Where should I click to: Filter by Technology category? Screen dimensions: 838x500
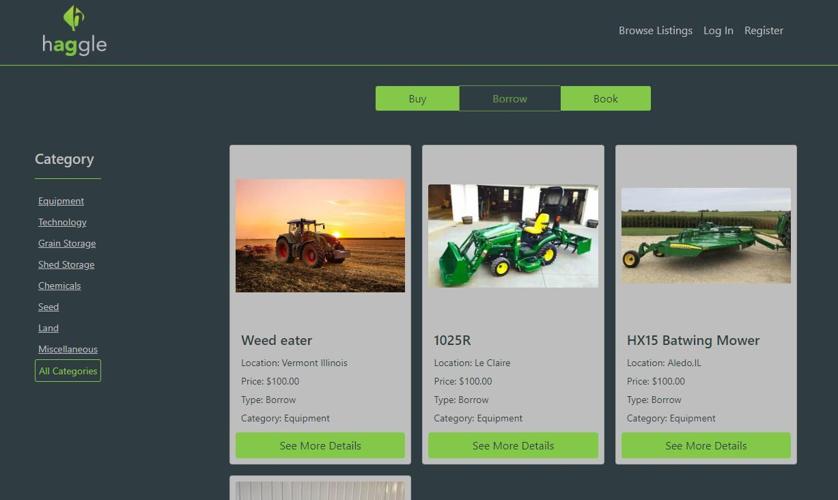[62, 222]
